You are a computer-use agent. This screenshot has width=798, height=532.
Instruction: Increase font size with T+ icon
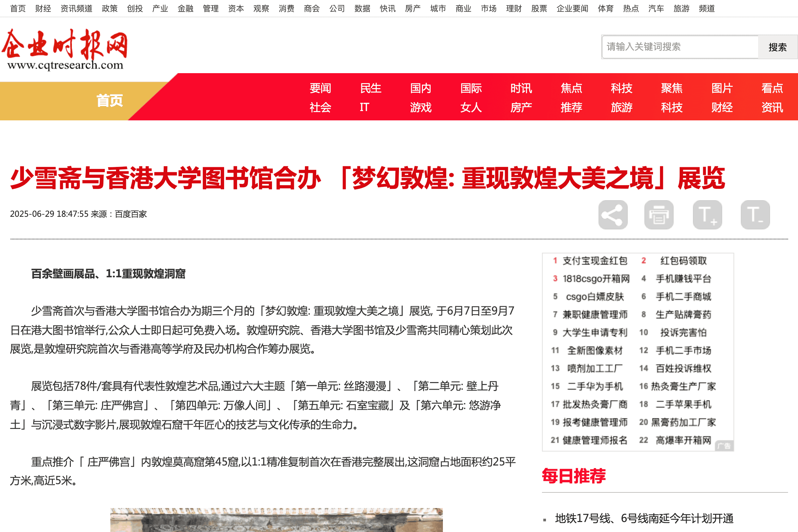(708, 215)
